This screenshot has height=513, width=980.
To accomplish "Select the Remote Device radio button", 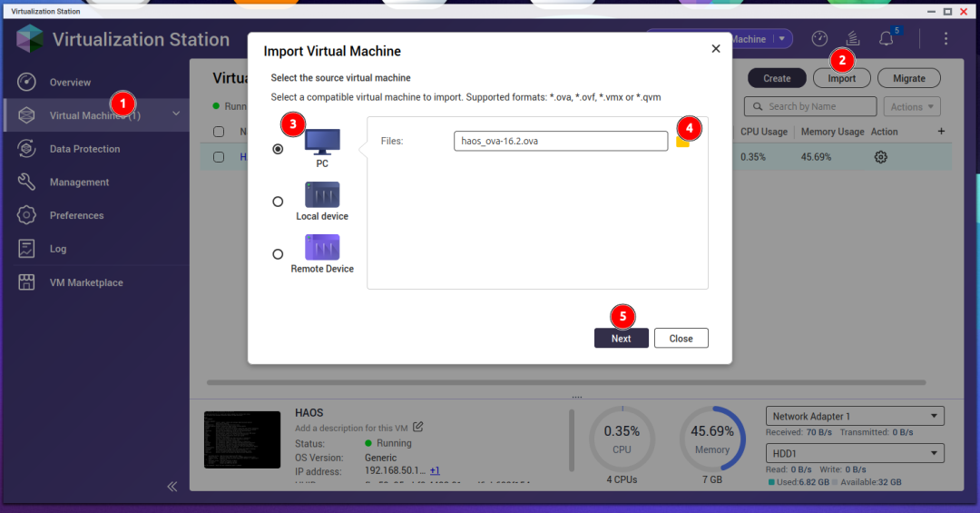I will pos(278,254).
